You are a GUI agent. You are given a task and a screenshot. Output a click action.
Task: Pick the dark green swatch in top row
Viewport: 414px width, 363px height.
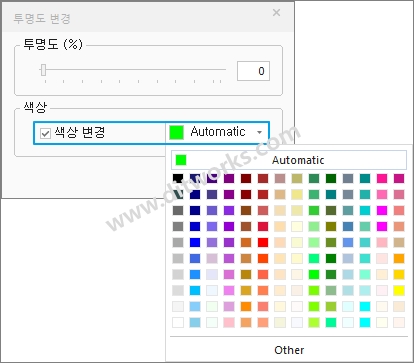(331, 178)
